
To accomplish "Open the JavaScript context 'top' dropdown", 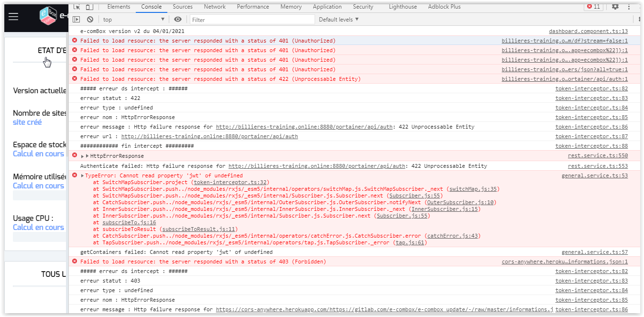I will click(x=133, y=20).
